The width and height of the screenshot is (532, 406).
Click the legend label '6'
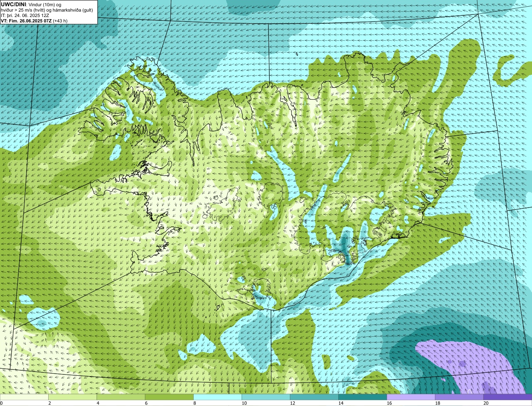click(146, 403)
